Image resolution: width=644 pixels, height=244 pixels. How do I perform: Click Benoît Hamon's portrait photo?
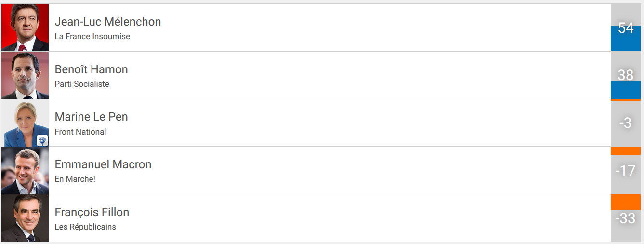[25, 75]
